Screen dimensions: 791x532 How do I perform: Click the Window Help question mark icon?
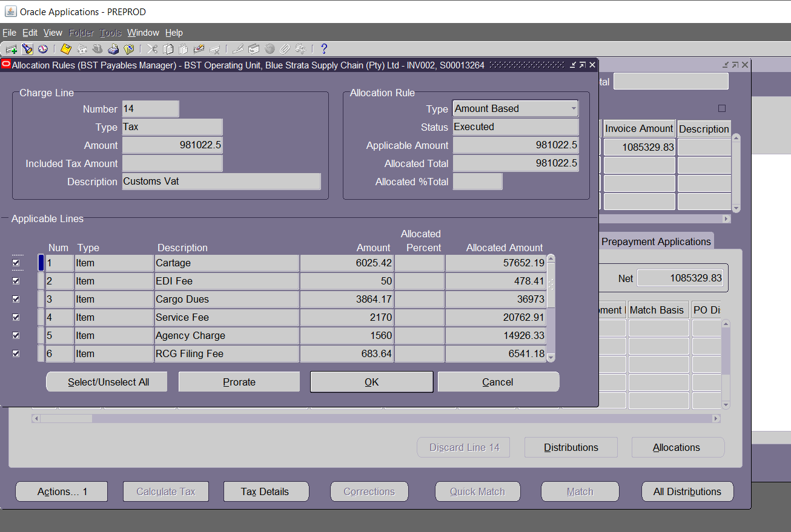pyautogui.click(x=324, y=49)
